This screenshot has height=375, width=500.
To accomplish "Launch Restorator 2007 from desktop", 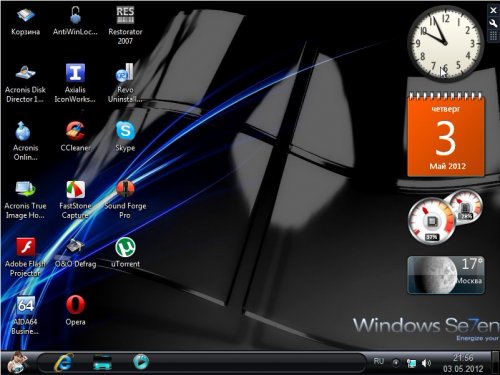I will (125, 25).
